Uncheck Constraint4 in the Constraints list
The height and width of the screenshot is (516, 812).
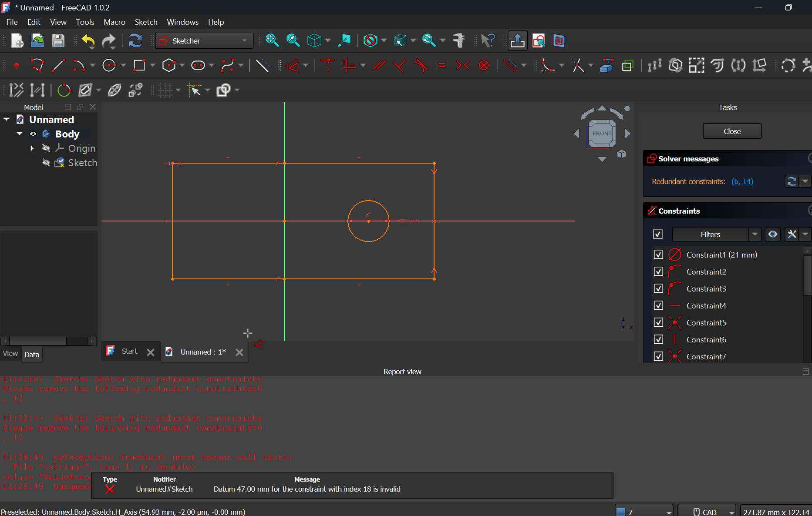(x=658, y=305)
